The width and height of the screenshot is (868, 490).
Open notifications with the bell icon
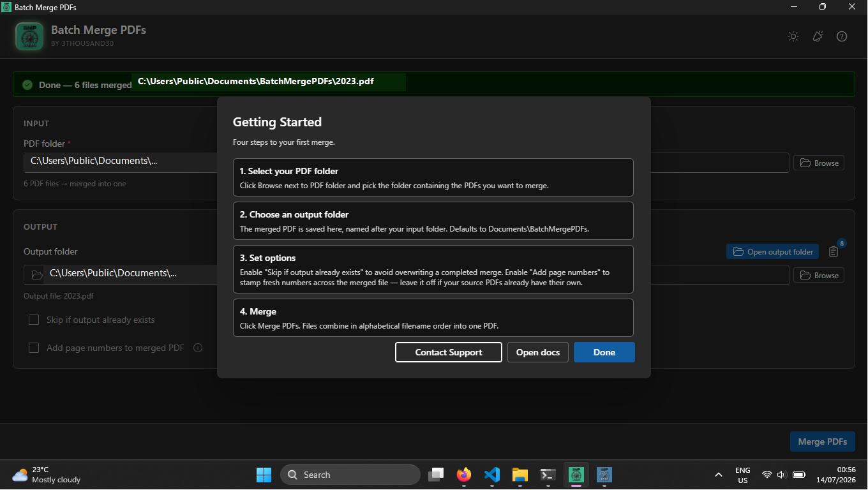tap(818, 36)
